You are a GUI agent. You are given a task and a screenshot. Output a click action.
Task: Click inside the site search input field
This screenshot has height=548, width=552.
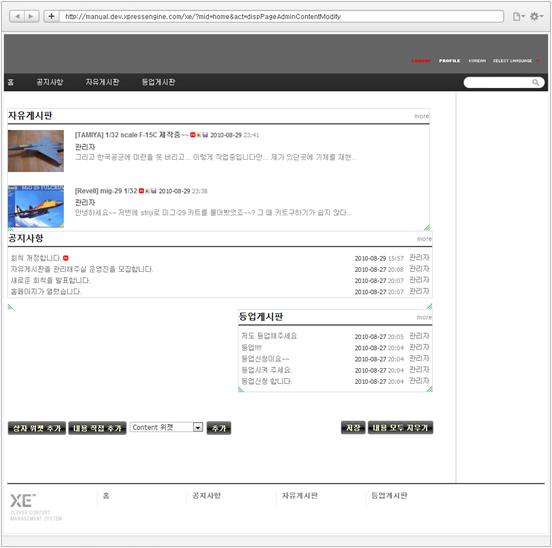pos(497,82)
